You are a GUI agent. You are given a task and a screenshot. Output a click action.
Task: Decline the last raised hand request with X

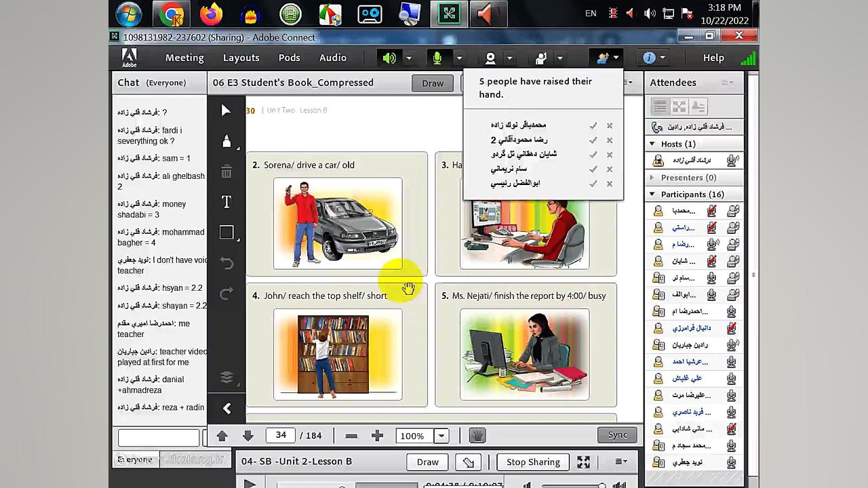pyautogui.click(x=610, y=184)
